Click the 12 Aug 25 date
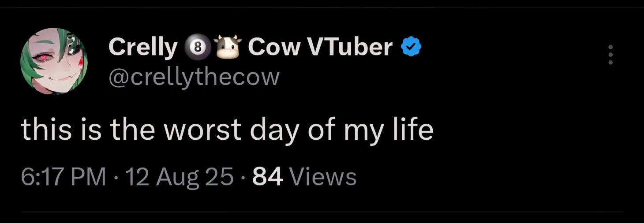Viewport: 644px width, 223px height. pos(179,177)
